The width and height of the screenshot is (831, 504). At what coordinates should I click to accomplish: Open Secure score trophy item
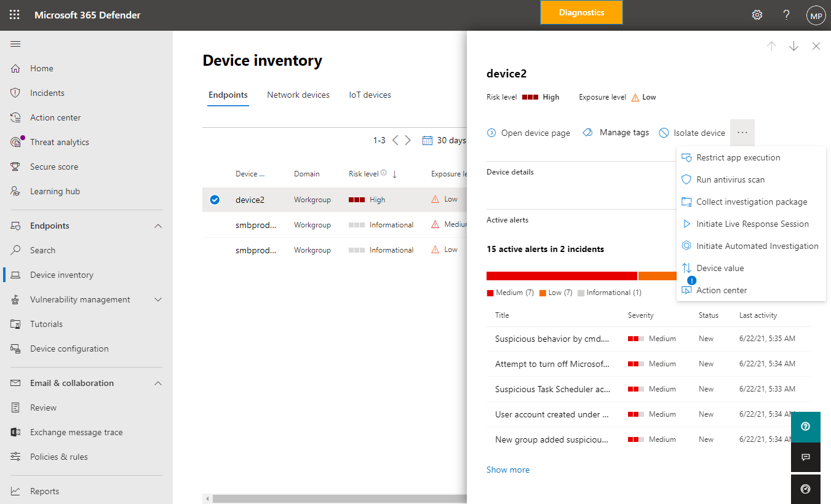[x=54, y=167]
